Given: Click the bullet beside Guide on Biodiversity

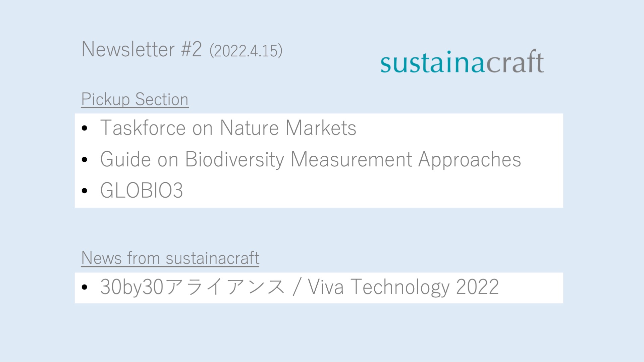Looking at the screenshot, I should point(85,159).
